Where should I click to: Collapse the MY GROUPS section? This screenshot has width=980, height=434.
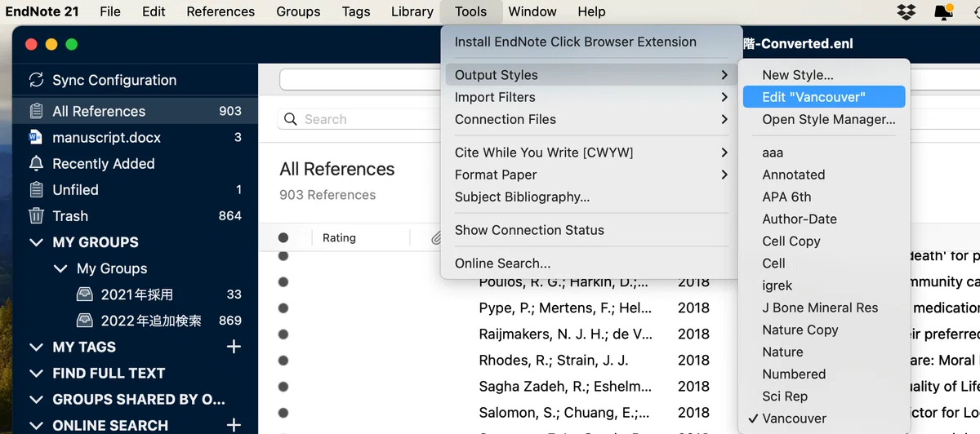click(x=36, y=242)
